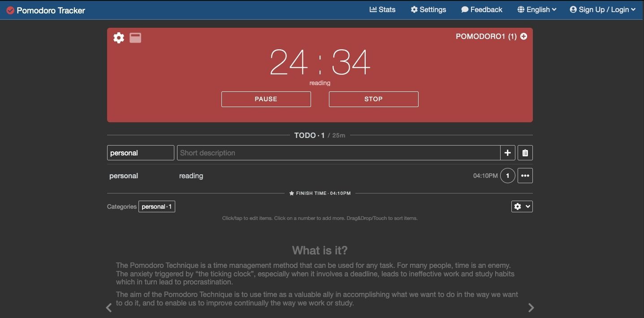The width and height of the screenshot is (644, 318).
Task: Click the Pomodoro Tracker checkmark logo
Action: [10, 10]
